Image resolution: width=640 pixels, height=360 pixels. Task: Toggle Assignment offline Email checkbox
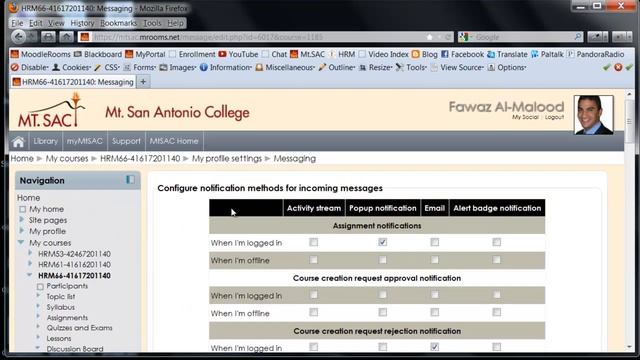[x=435, y=260]
